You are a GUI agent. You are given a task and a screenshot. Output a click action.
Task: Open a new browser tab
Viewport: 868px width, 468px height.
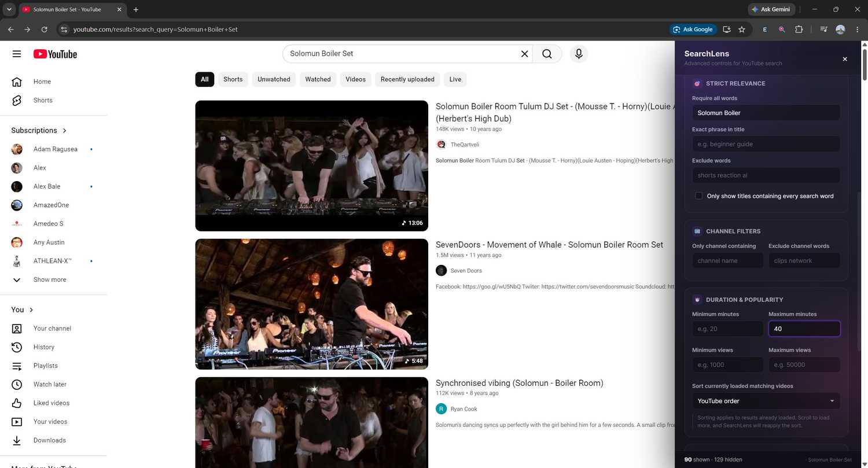click(x=136, y=9)
